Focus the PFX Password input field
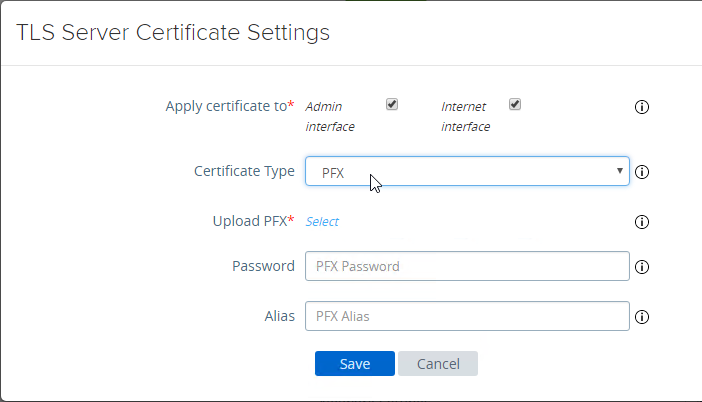Image resolution: width=702 pixels, height=402 pixels. 466,267
